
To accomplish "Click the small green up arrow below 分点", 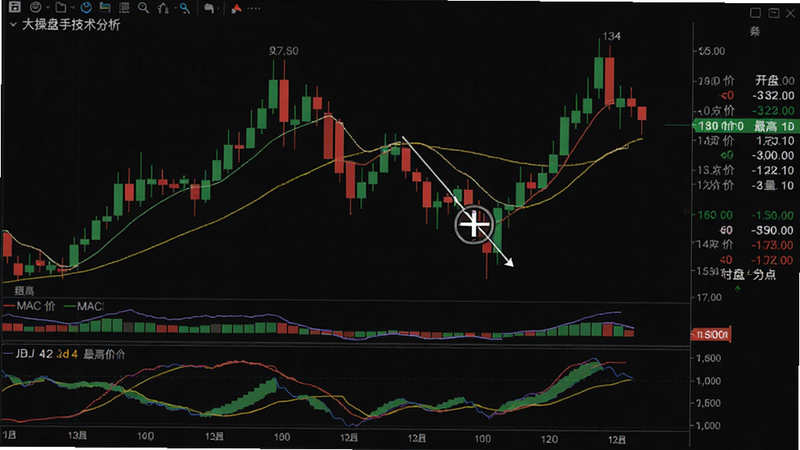I will point(737,289).
